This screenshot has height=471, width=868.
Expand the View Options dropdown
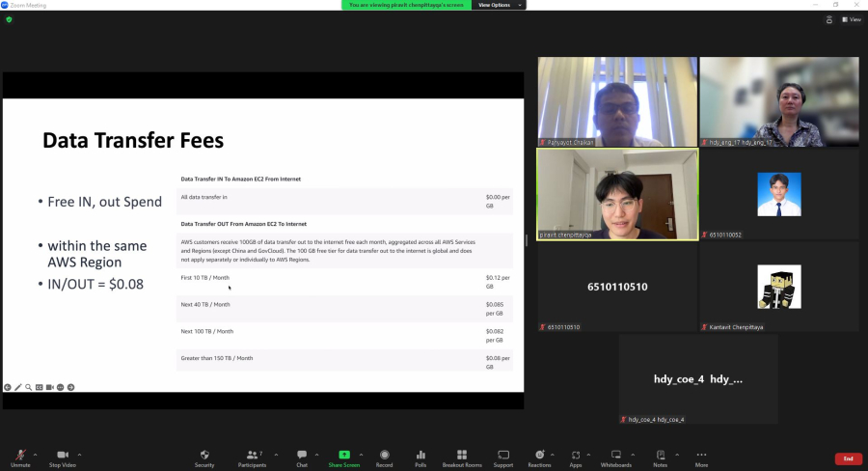pyautogui.click(x=501, y=5)
